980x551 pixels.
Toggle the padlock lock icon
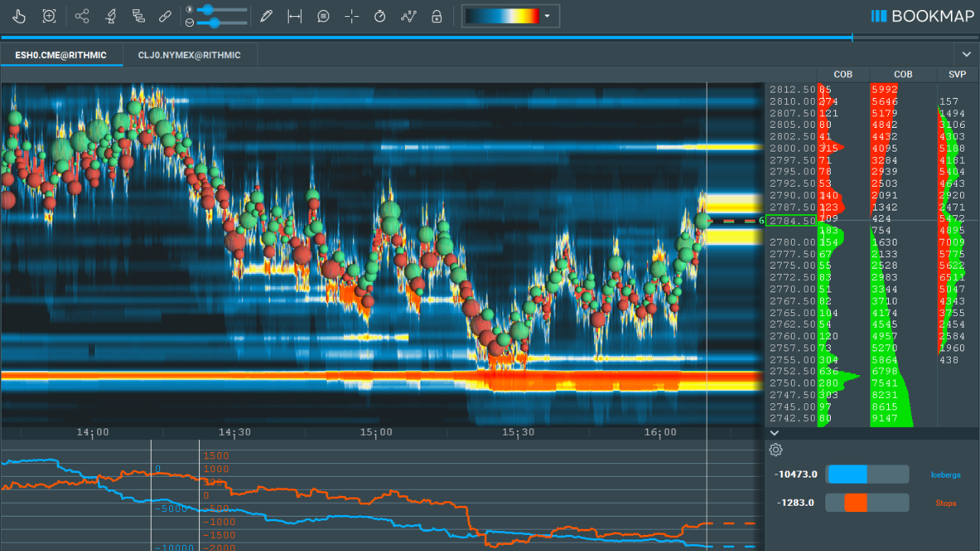pos(436,16)
